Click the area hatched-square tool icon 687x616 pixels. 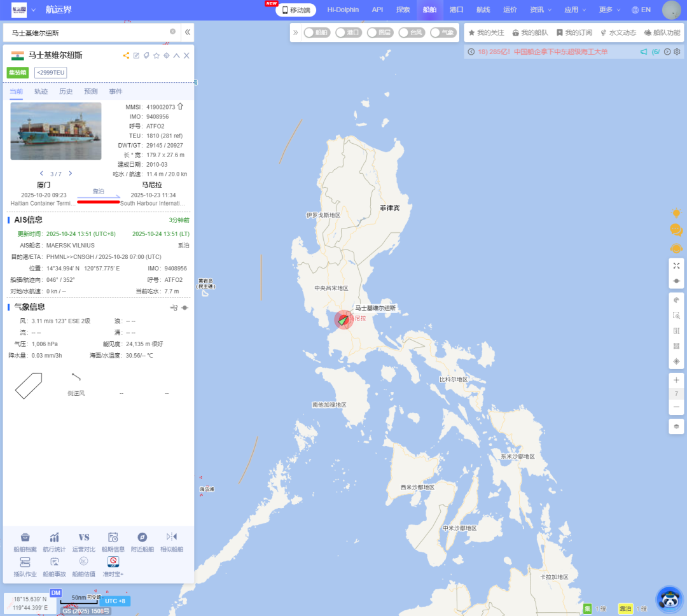(x=676, y=346)
